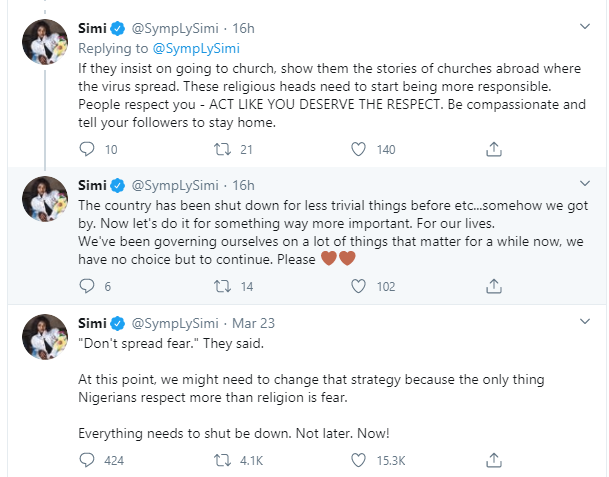The height and width of the screenshot is (477, 609).
Task: Open options chevron on Mar 23 tweet
Action: tap(586, 322)
